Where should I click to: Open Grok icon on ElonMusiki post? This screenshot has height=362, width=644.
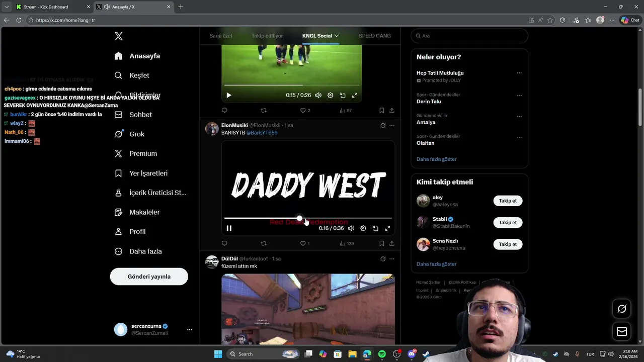[383, 126]
